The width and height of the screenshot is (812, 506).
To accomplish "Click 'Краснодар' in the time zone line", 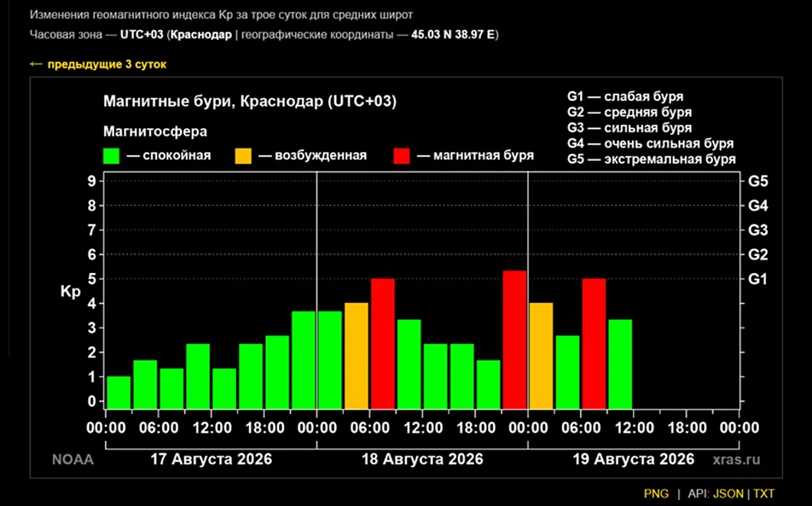I will click(x=201, y=34).
